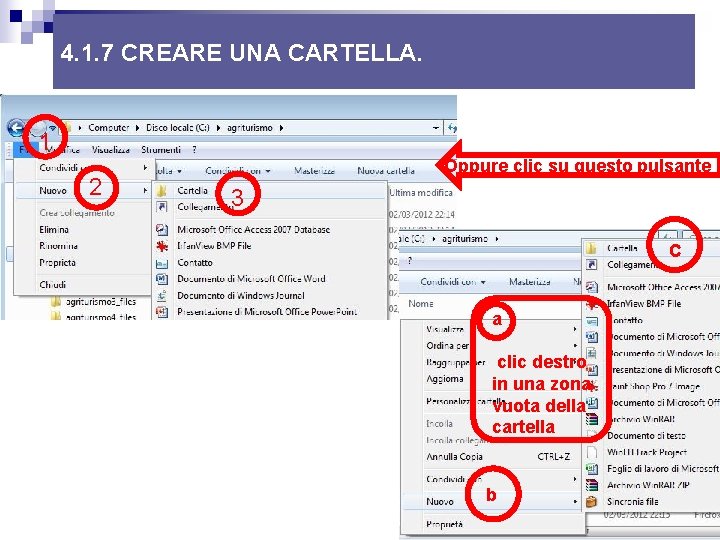Open the Strumenti menu
Viewport: 720px width, 540px height.
[161, 150]
